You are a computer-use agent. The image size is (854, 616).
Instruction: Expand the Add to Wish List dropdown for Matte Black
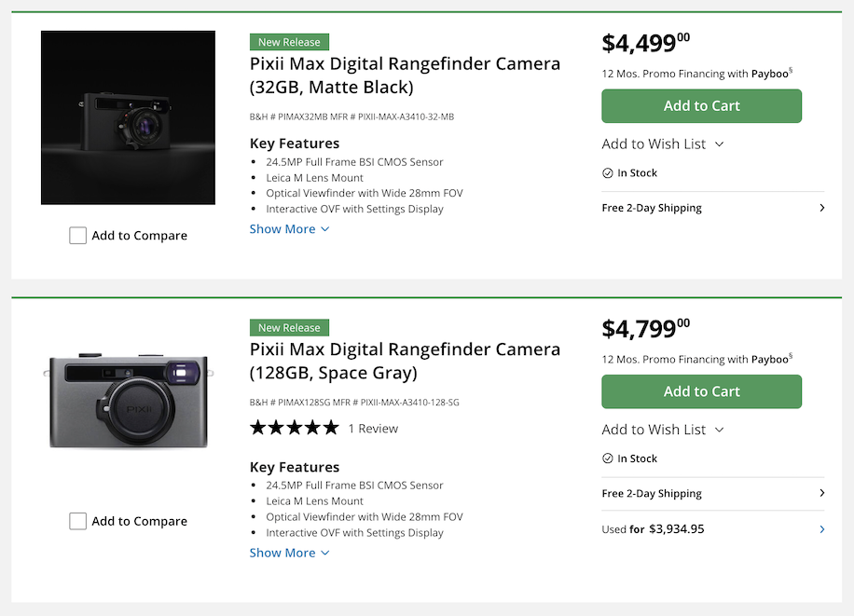click(x=663, y=144)
